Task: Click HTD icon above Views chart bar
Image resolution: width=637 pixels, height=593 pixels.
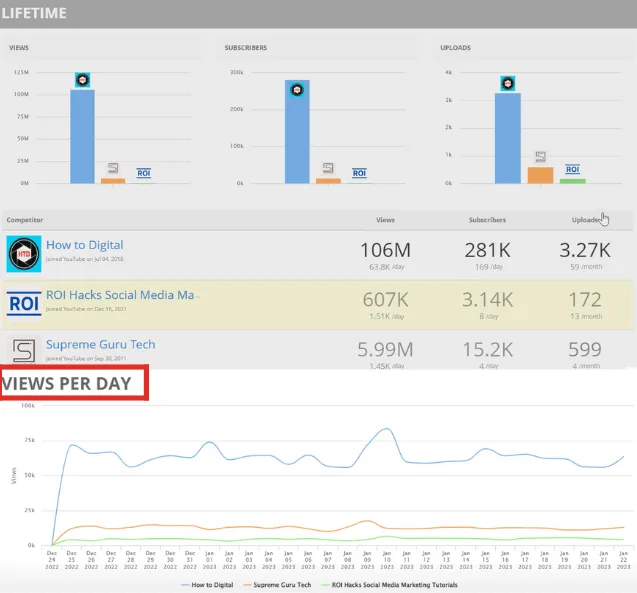Action: pyautogui.click(x=82, y=80)
